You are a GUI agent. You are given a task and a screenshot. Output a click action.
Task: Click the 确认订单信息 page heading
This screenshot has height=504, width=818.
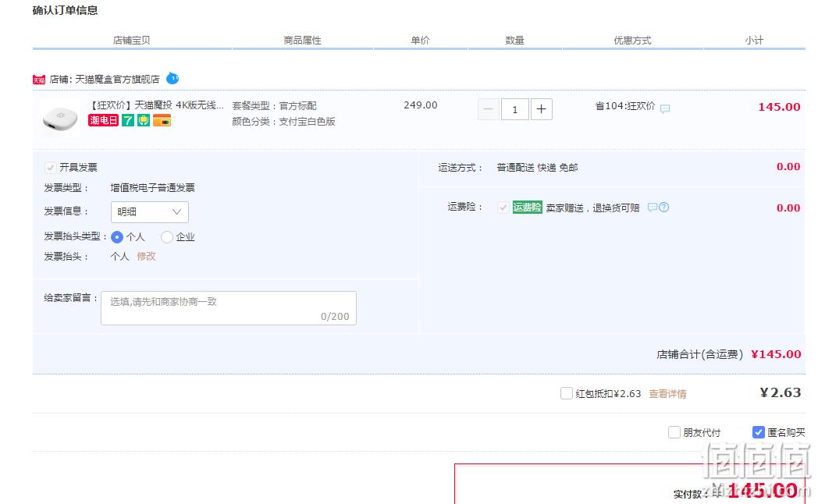[66, 10]
